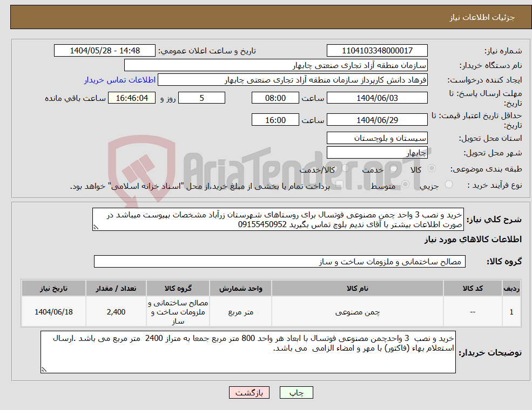Open the سیستان و بلوچستان province selector
Image resolution: width=532 pixels, height=410 pixels.
coord(376,138)
